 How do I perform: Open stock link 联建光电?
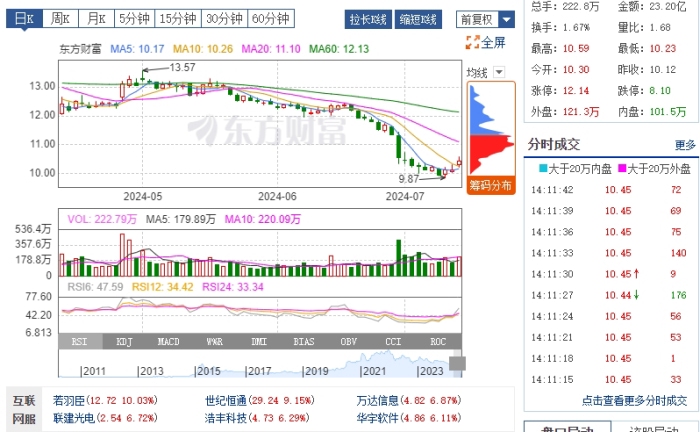point(74,418)
